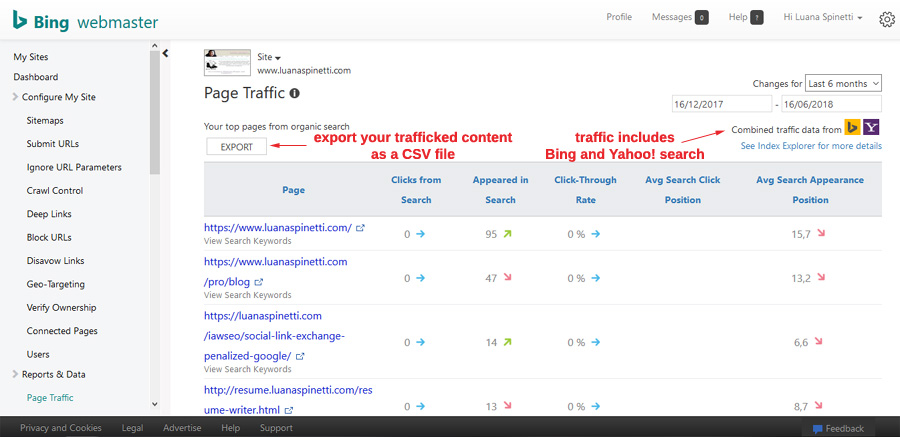Click the EXPORT button
This screenshot has width=900, height=437.
[237, 147]
